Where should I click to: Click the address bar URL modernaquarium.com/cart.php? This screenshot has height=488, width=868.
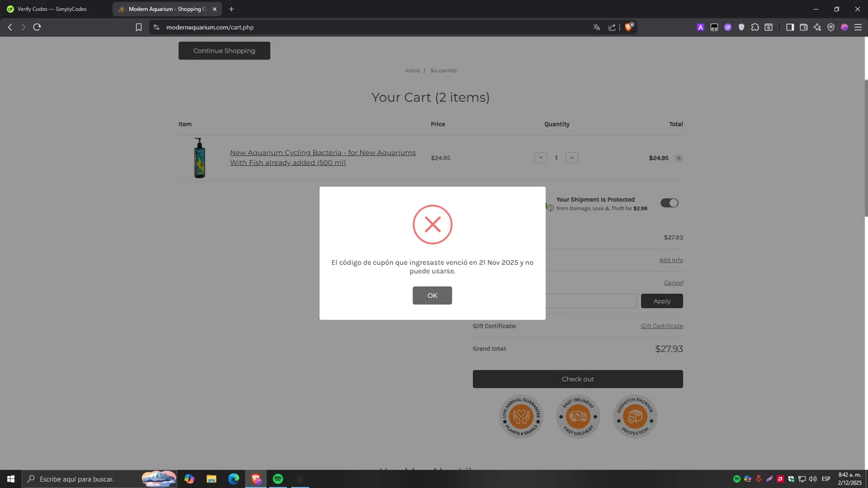pyautogui.click(x=210, y=27)
